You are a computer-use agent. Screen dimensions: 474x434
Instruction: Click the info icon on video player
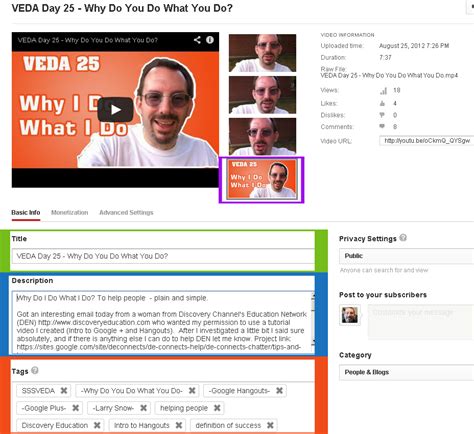[210, 40]
